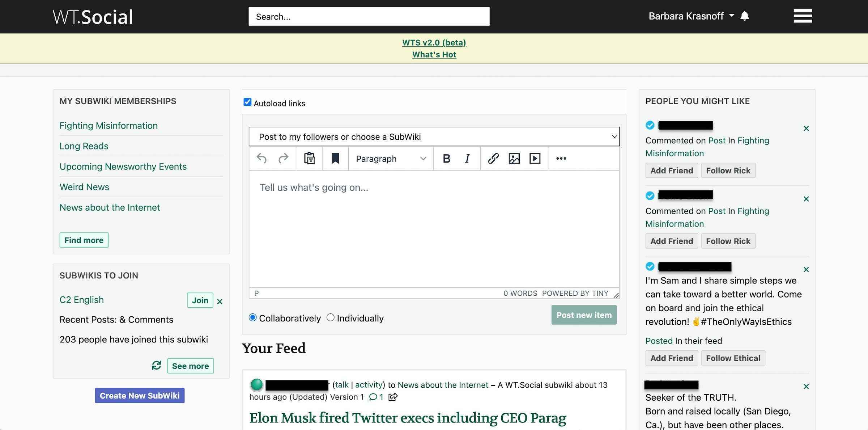Screen dimensions: 868x430
Task: Click the green avatar on feed post
Action: [x=256, y=384]
